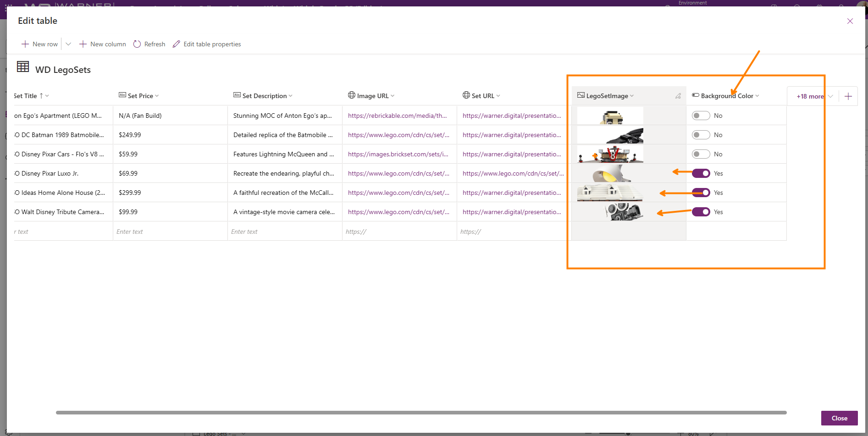Viewport: 868px width, 436px height.
Task: Select 'Detailed replica of the Batmobile' cell
Action: [x=285, y=135]
